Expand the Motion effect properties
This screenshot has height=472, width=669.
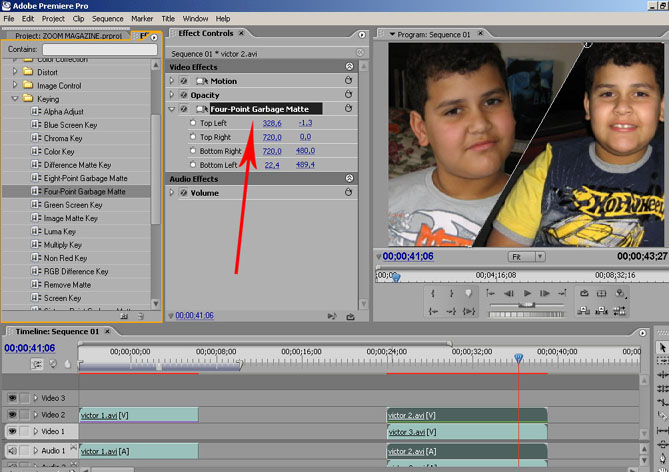173,81
